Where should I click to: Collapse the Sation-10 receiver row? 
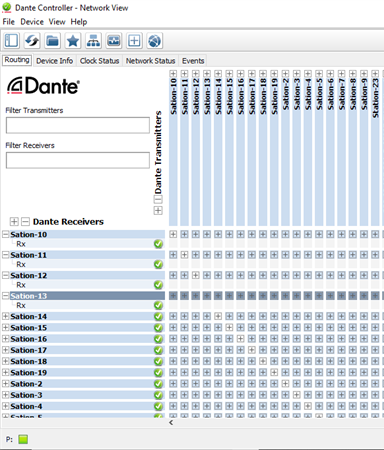[5, 235]
